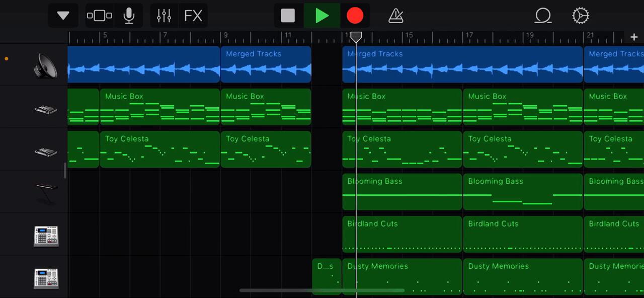Select the speaker audio track icon
Image resolution: width=644 pixels, height=298 pixels.
click(x=45, y=65)
